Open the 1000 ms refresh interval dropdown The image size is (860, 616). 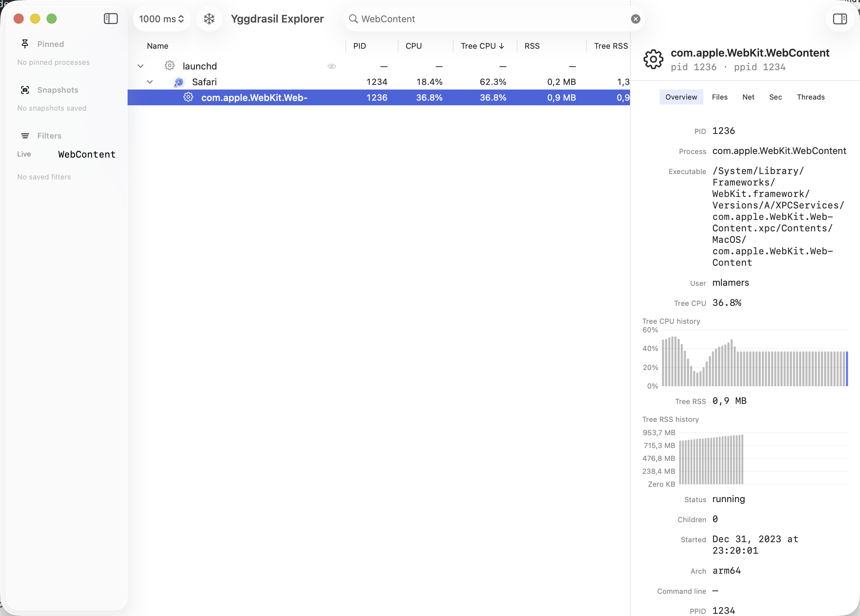[x=162, y=19]
